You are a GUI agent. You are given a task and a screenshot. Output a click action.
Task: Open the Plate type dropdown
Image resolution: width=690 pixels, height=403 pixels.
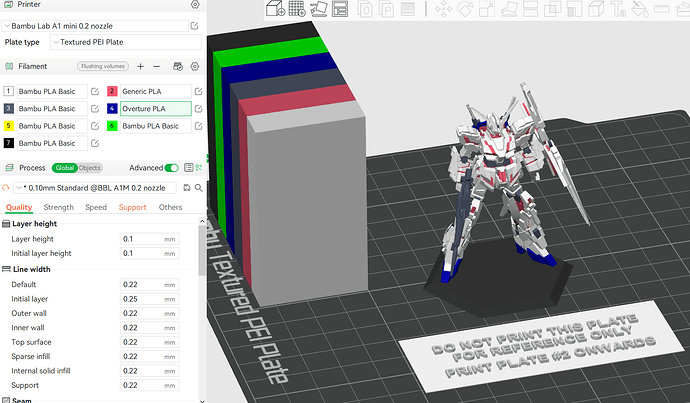click(126, 42)
